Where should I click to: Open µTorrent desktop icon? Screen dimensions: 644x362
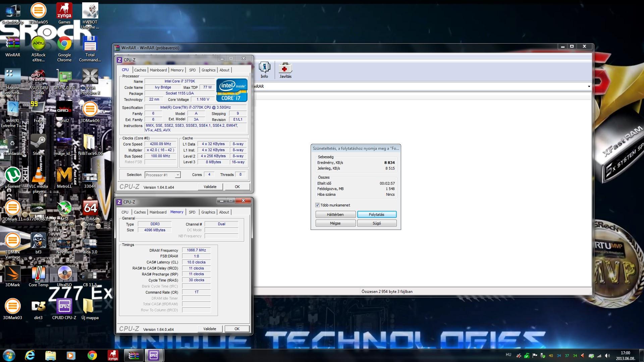[x=13, y=178]
